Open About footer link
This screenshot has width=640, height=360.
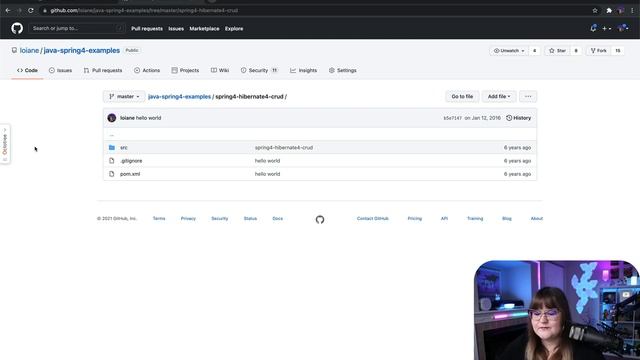tap(537, 218)
